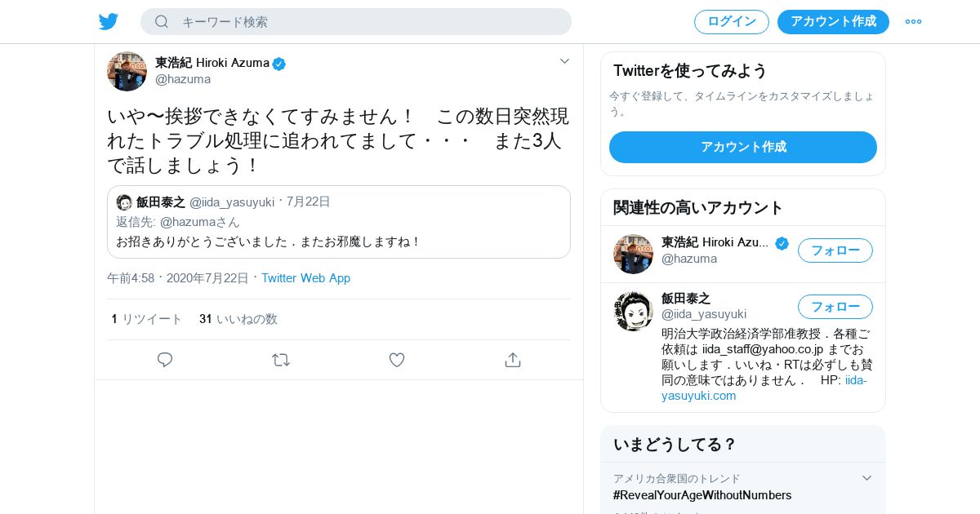Like the tweet with heart icon

397,360
